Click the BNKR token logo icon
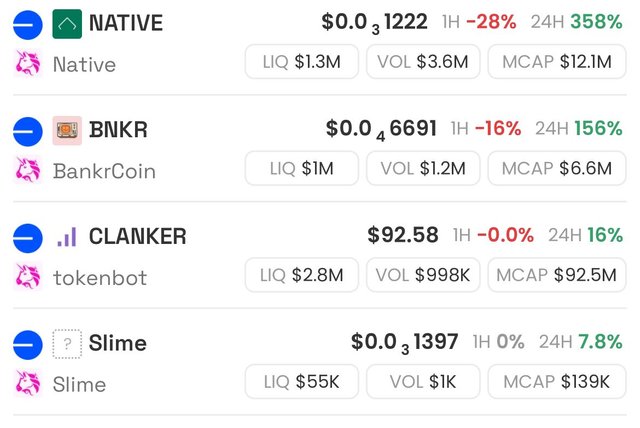 [67, 129]
